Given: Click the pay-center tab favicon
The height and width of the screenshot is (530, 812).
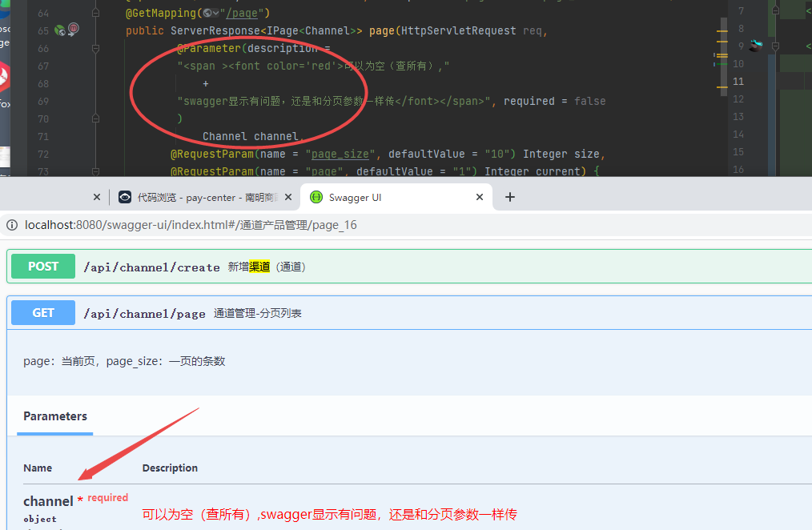Looking at the screenshot, I should 125,197.
